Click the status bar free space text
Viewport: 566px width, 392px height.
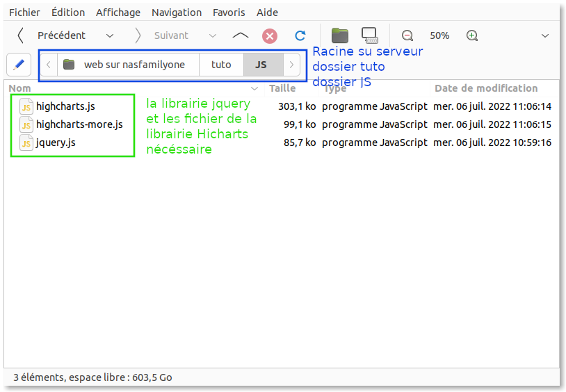coord(92,377)
